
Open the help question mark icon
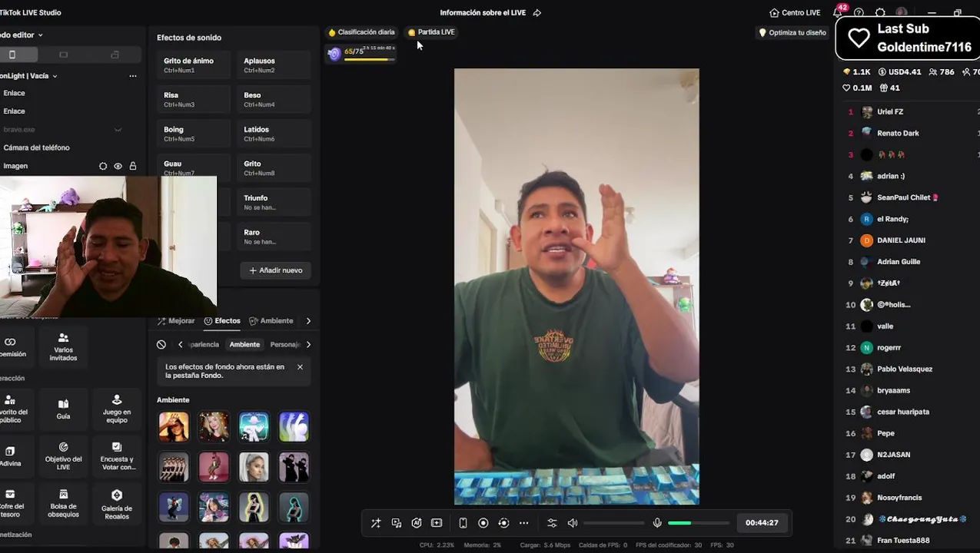coord(859,13)
